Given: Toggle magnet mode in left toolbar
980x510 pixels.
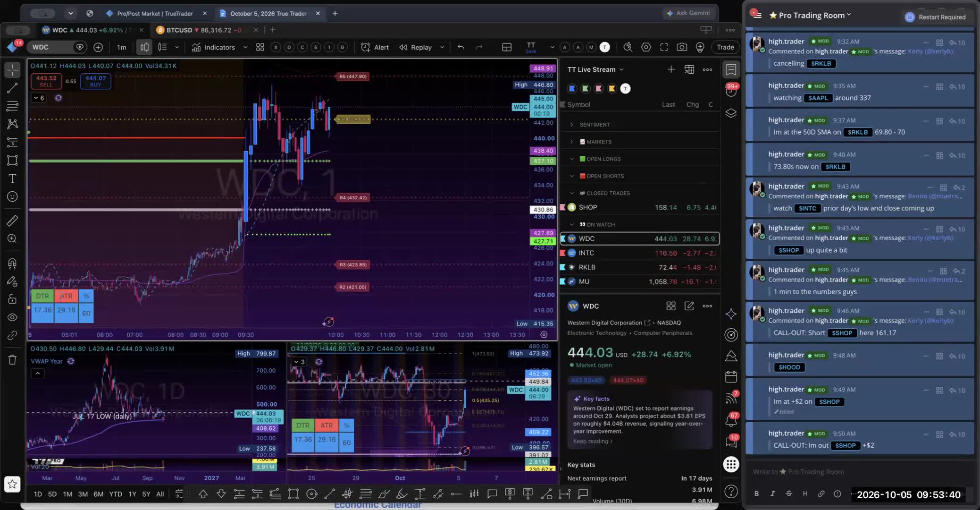Looking at the screenshot, I should tap(12, 263).
